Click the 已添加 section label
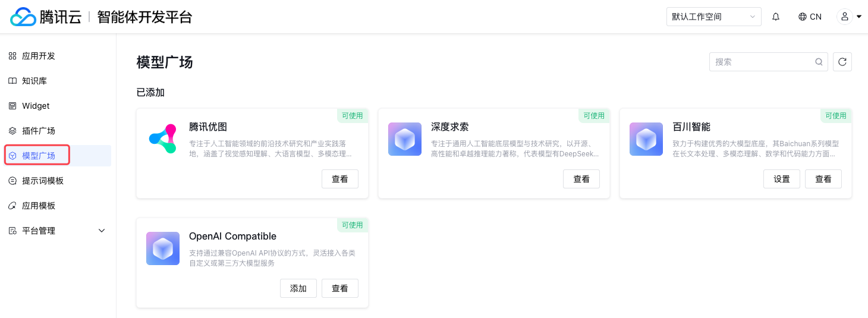 point(150,93)
